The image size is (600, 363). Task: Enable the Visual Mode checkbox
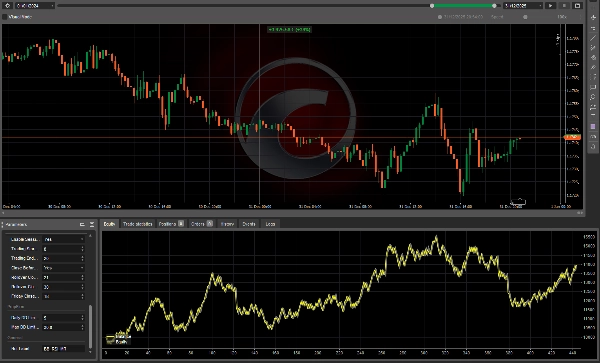5,17
